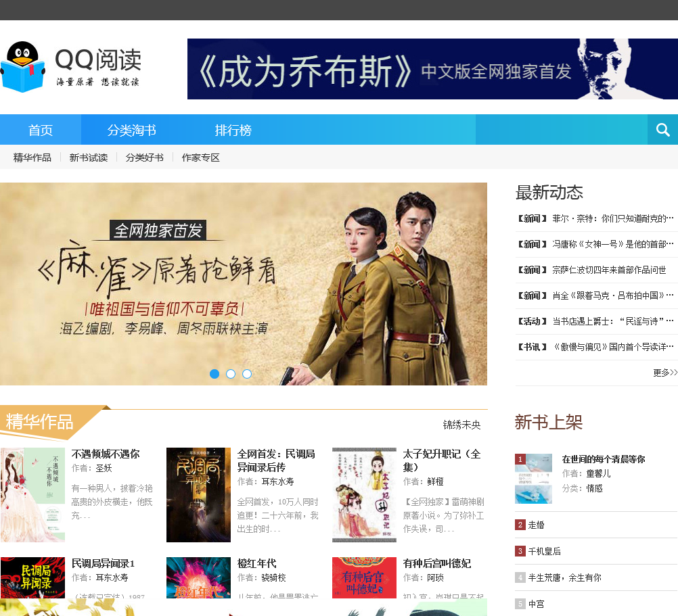Select the third carousel dot indicator
Image resolution: width=678 pixels, height=616 pixels.
click(247, 374)
